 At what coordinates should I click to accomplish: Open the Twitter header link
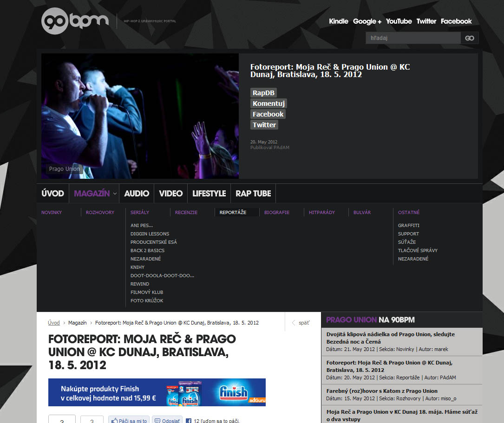tap(426, 21)
